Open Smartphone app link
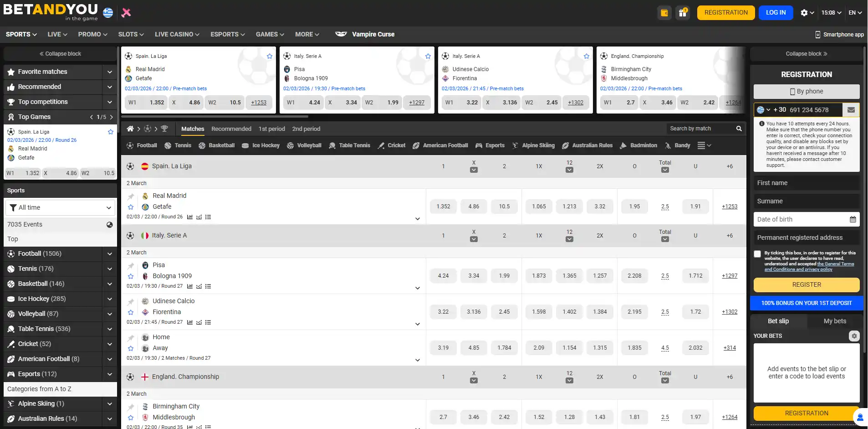 [x=839, y=34]
